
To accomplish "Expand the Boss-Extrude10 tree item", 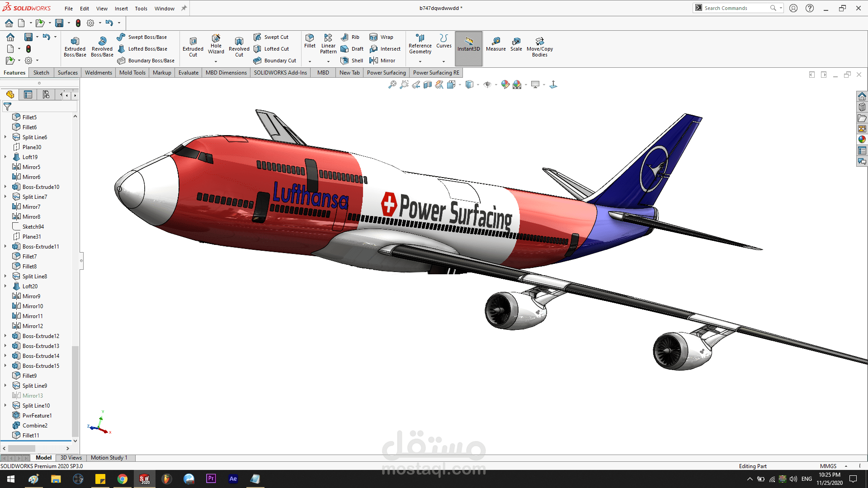I will (5, 187).
